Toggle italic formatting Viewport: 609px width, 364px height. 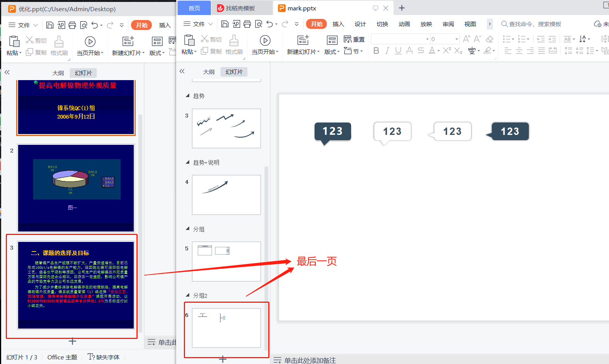387,50
